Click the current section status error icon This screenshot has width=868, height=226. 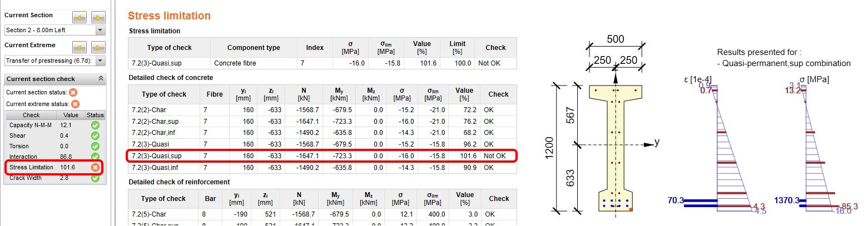(x=73, y=92)
